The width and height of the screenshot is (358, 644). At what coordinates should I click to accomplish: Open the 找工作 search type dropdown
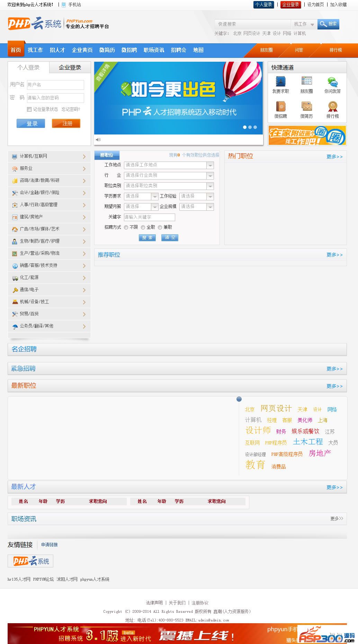(x=304, y=24)
